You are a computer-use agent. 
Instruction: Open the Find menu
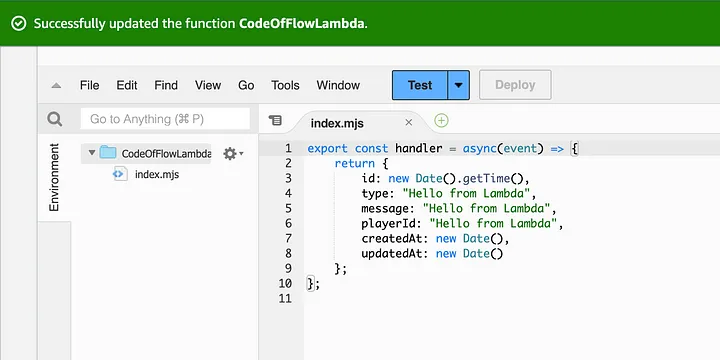point(166,85)
